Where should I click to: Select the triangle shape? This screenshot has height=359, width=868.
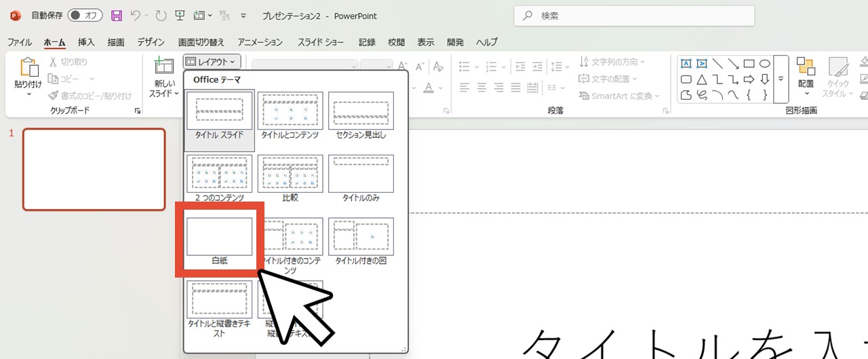click(702, 79)
